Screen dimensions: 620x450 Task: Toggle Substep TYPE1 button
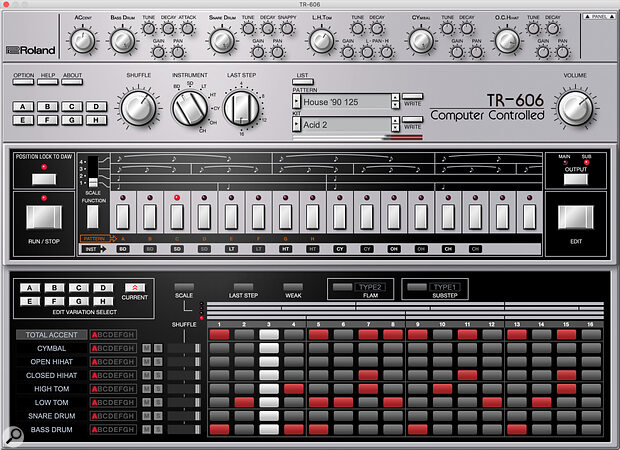click(x=417, y=287)
